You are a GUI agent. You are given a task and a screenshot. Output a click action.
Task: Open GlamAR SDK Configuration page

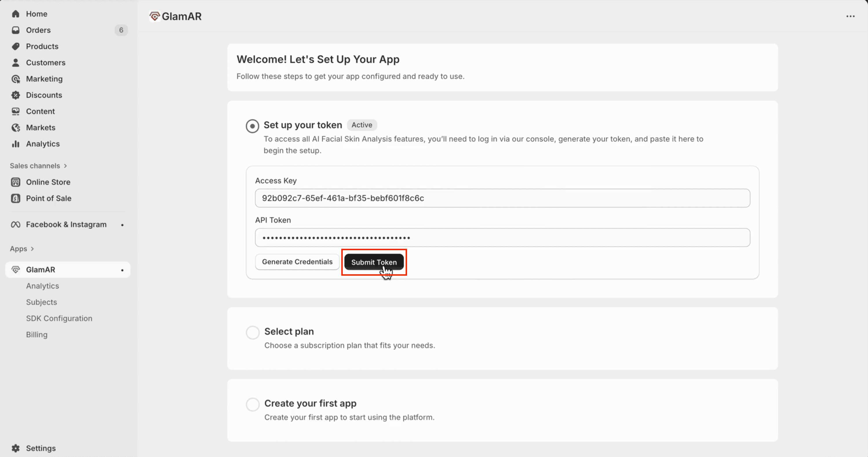(x=59, y=318)
